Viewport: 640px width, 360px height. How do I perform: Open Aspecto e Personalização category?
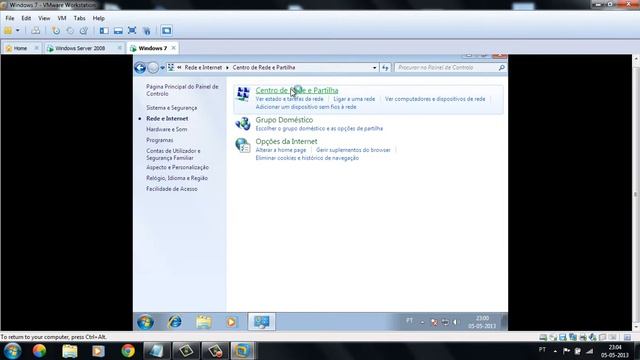click(178, 167)
